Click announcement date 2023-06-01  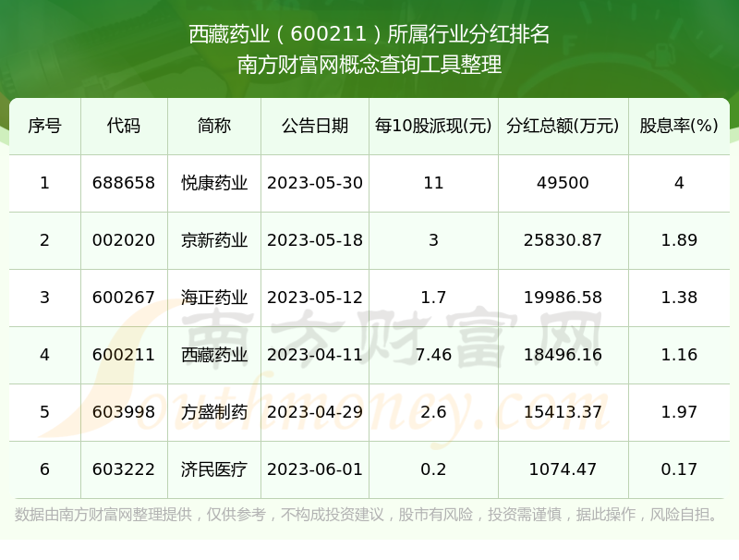[315, 469]
